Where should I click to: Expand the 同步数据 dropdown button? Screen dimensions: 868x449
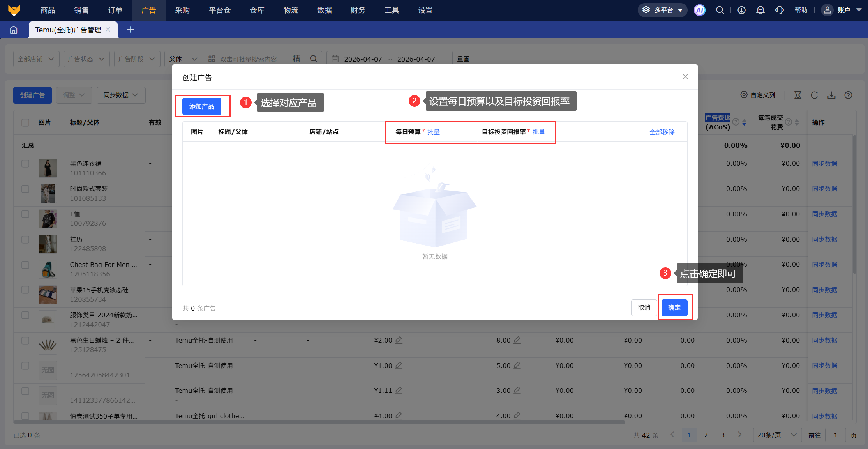point(121,95)
